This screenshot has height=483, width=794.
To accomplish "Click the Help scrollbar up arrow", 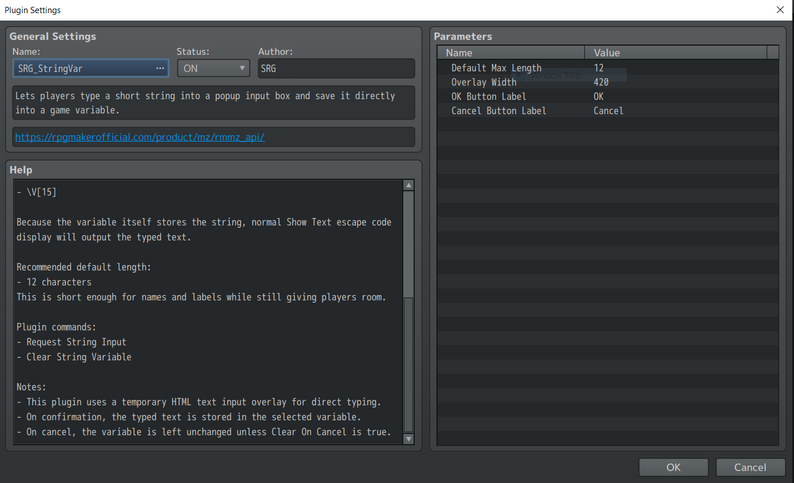I will (x=409, y=185).
